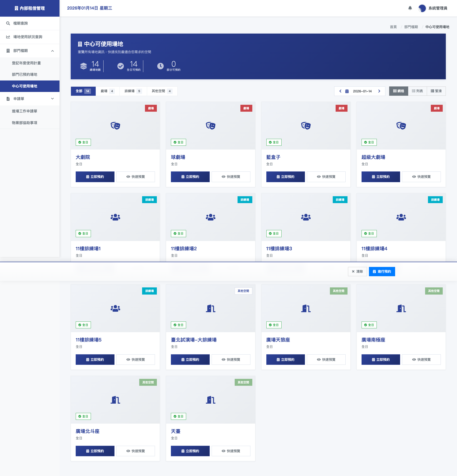Select the 劇場 filter tab
Screen dimensions: 457x476
tap(107, 91)
